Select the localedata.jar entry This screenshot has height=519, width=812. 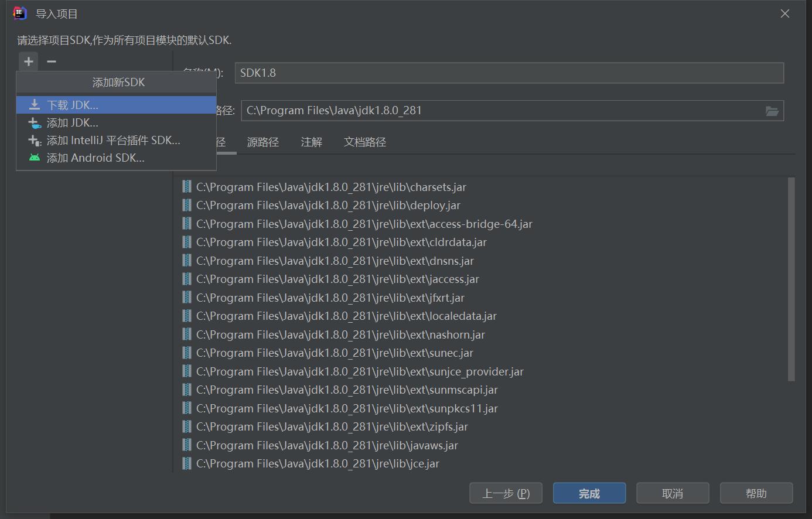pyautogui.click(x=346, y=316)
